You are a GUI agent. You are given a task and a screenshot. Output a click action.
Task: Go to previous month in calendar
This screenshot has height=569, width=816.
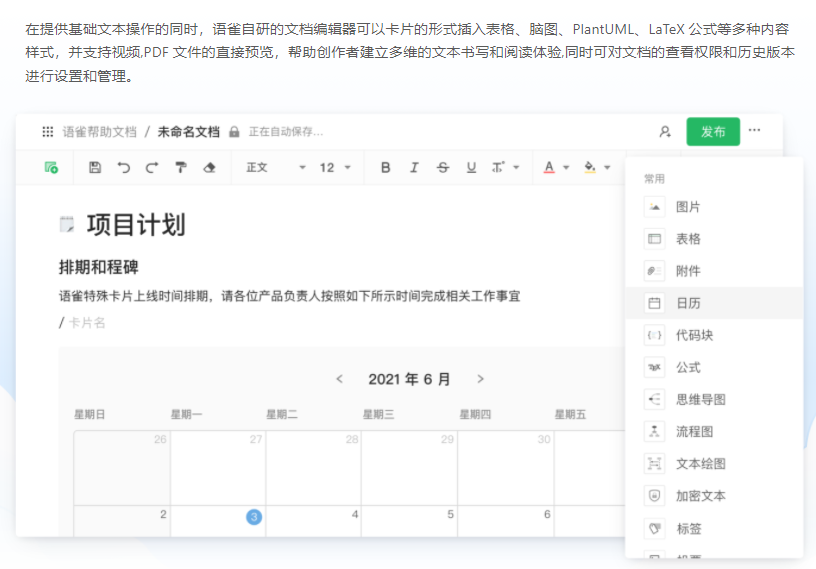point(339,379)
